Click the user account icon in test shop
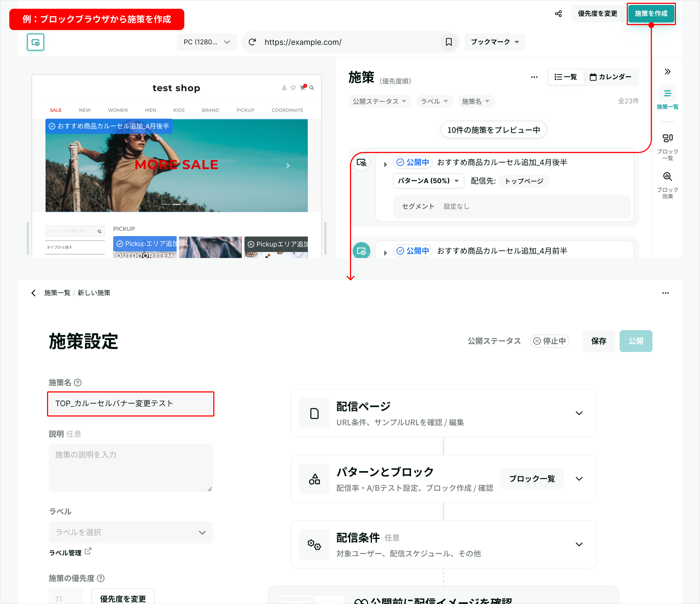The width and height of the screenshot is (700, 604). click(x=284, y=88)
